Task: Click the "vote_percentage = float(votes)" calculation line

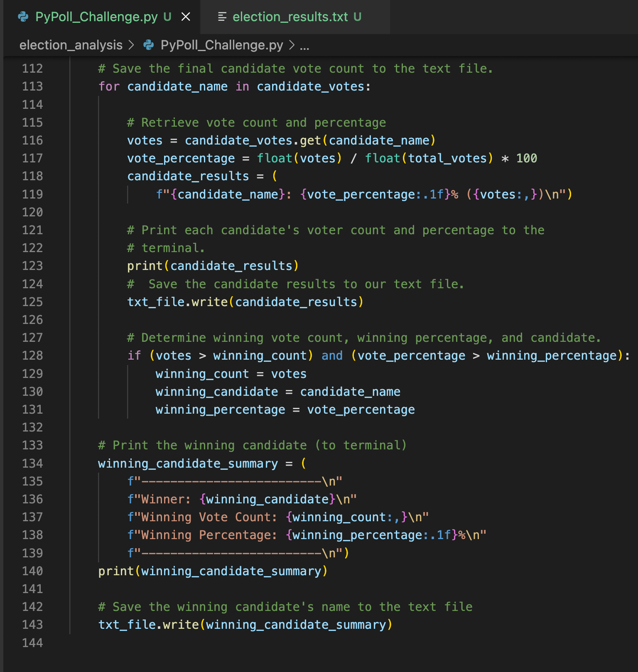Action: 332,158
